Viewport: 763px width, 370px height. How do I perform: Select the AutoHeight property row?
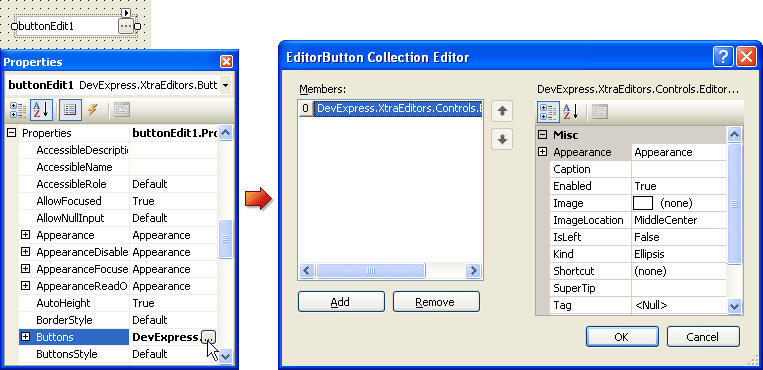tap(118, 303)
